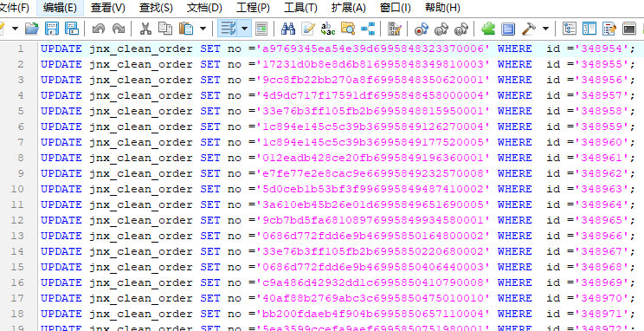Save the file with the floppy disk icon
Image resolution: width=644 pixels, height=331 pixels.
coord(52,29)
